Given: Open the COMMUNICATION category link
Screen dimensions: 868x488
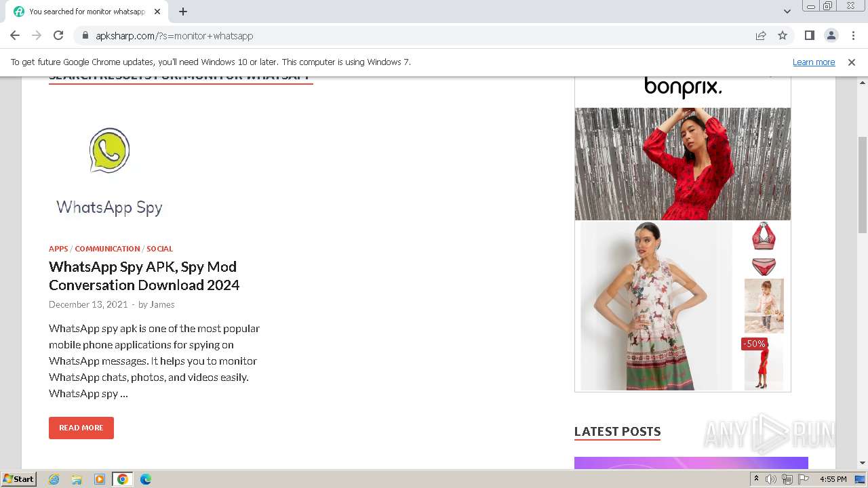Looking at the screenshot, I should tap(107, 249).
